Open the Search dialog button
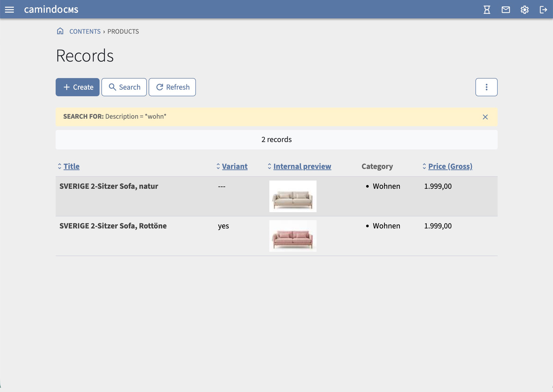553x392 pixels. (x=124, y=87)
